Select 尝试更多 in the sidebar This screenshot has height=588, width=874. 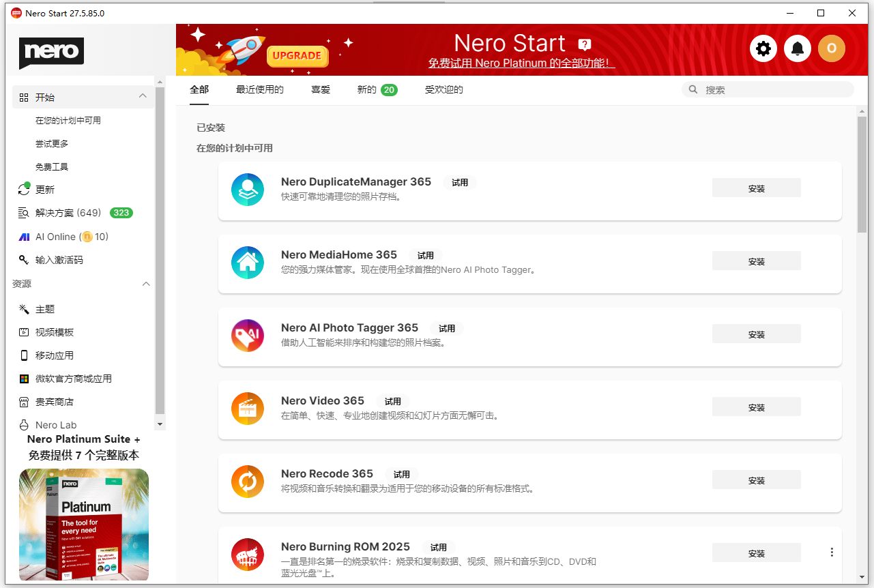[52, 143]
